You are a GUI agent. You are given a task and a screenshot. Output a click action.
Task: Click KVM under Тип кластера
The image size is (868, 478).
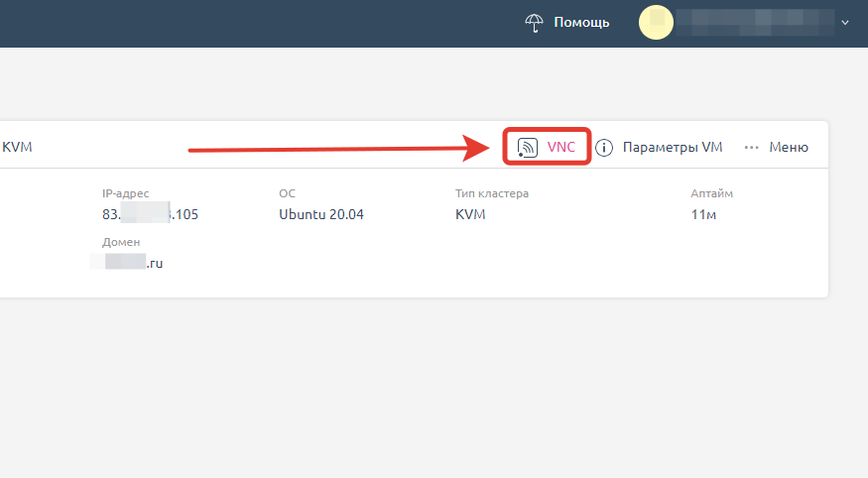pyautogui.click(x=470, y=214)
